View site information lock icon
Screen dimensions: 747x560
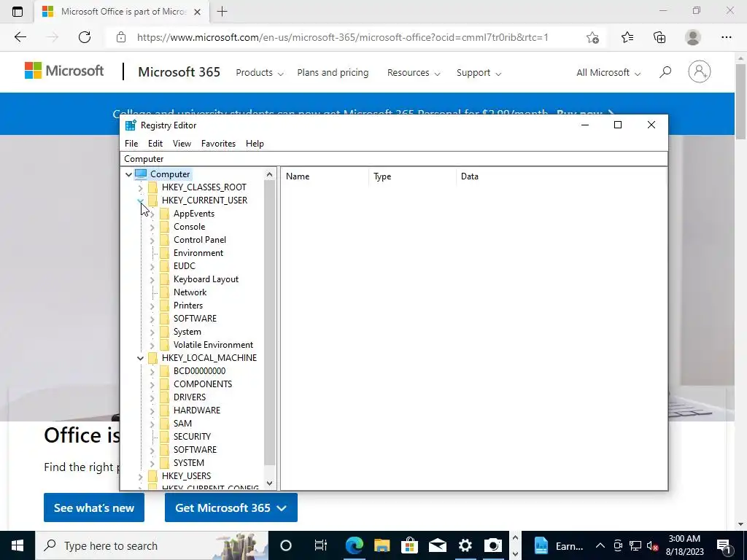(x=121, y=37)
